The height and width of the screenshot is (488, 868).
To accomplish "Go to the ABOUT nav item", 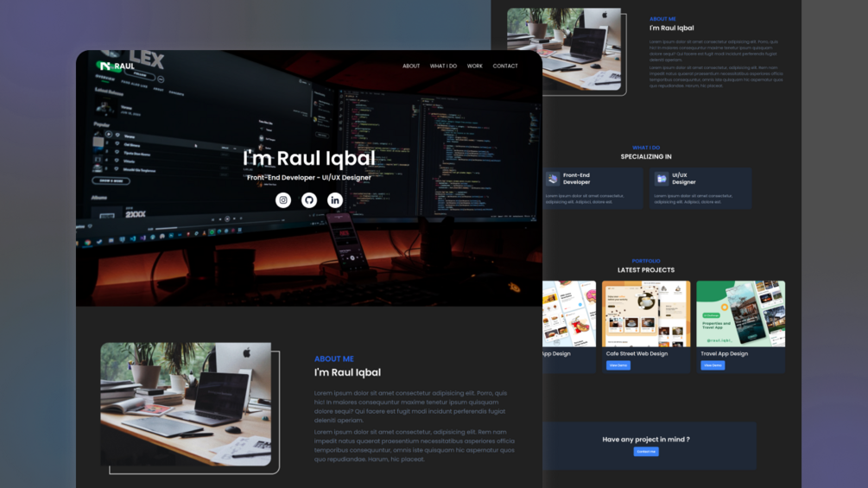I will tap(411, 66).
